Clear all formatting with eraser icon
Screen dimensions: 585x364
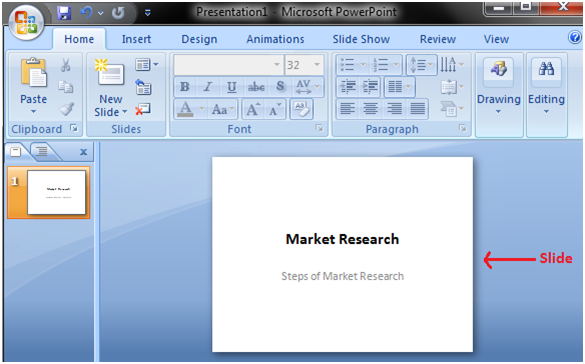pos(301,109)
